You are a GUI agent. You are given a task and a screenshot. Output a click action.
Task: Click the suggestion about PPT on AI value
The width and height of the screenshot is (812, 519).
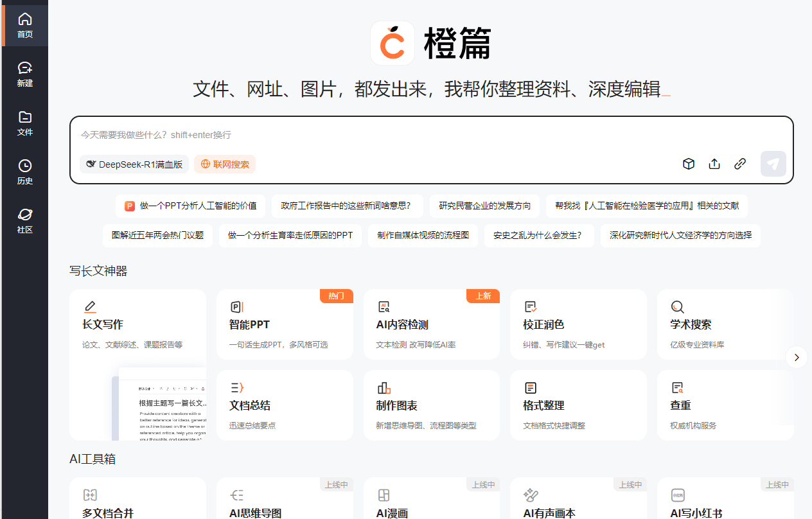(x=190, y=206)
